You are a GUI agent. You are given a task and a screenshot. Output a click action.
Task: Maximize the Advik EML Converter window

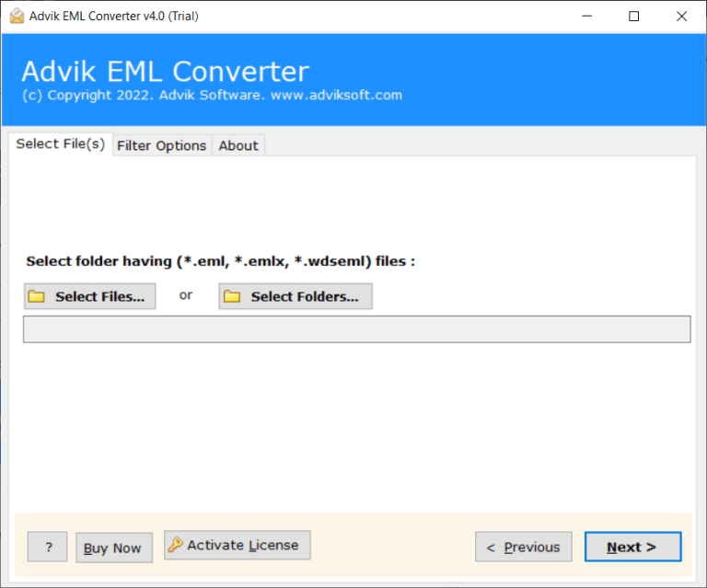tap(633, 16)
